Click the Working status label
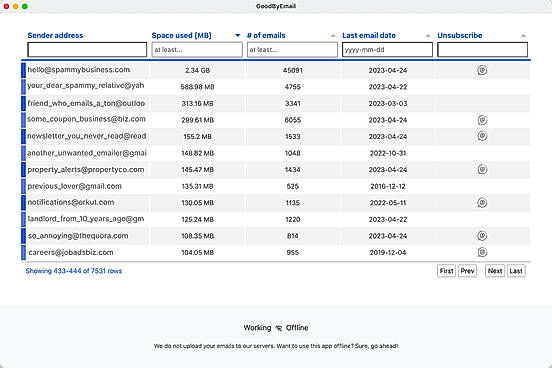The image size is (552, 368). pyautogui.click(x=257, y=328)
